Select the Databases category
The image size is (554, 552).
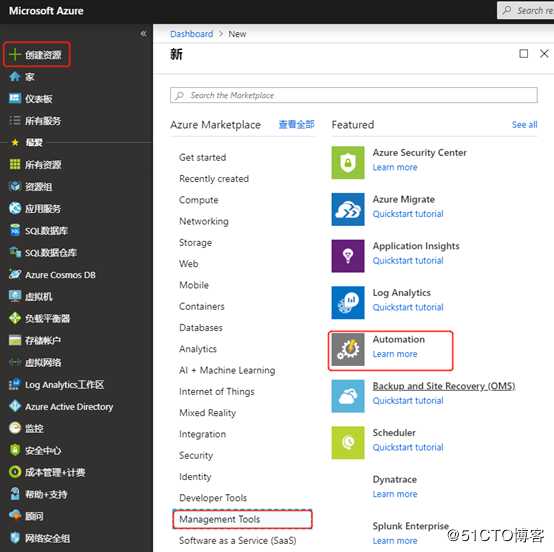[201, 328]
